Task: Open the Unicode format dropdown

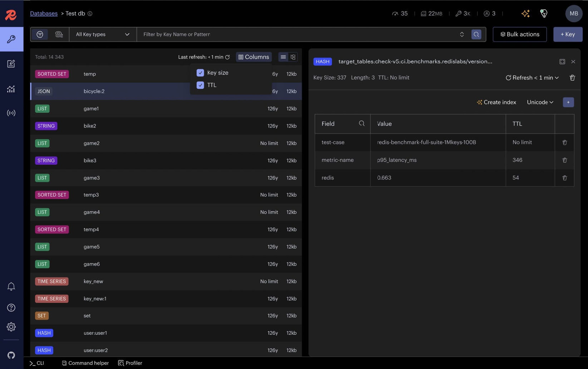Action: click(540, 102)
